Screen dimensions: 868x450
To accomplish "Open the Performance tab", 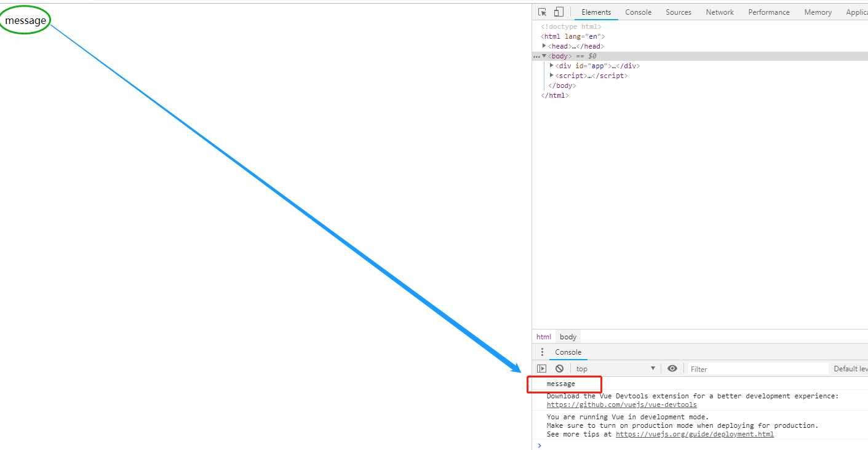I will [x=769, y=12].
